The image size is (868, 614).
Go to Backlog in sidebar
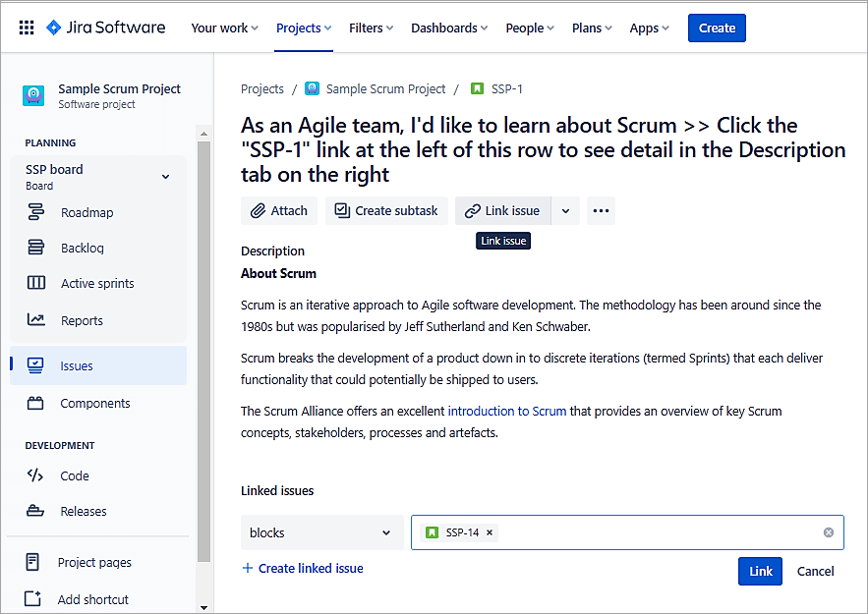[82, 248]
